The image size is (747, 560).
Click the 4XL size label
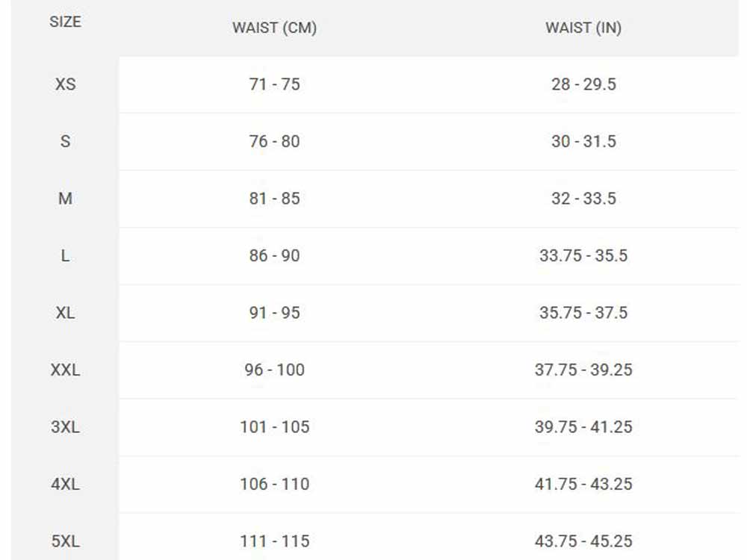point(65,484)
